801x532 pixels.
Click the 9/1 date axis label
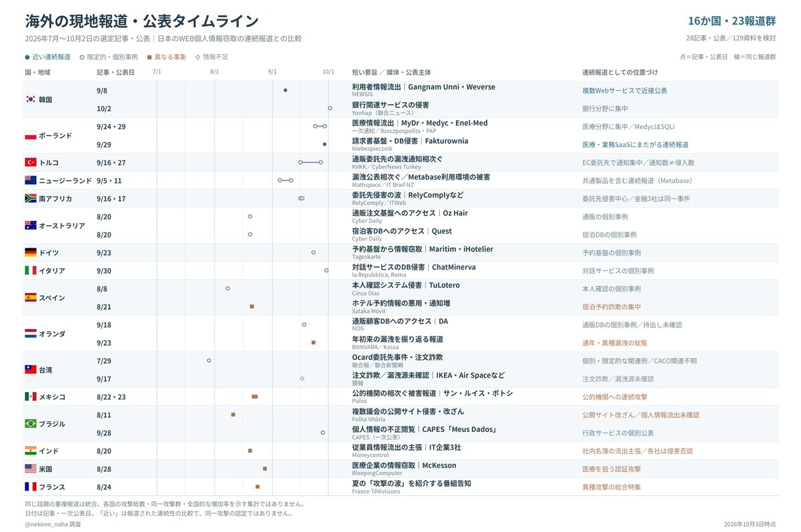(x=272, y=71)
